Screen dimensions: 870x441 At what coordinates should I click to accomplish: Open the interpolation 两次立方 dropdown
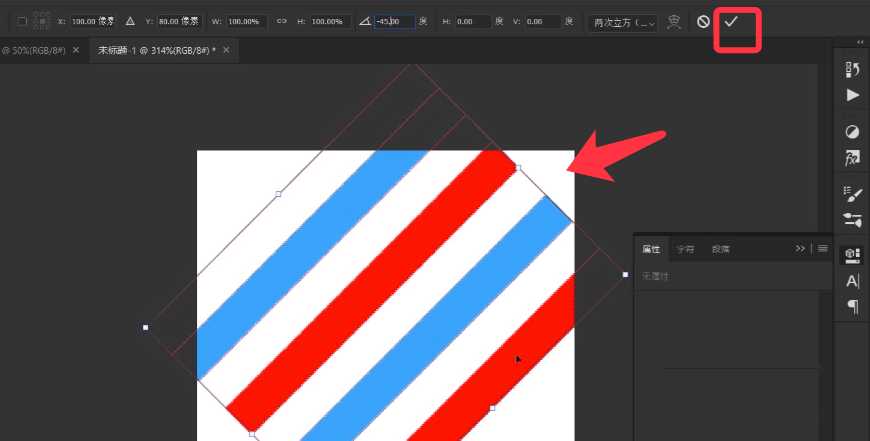tap(624, 21)
